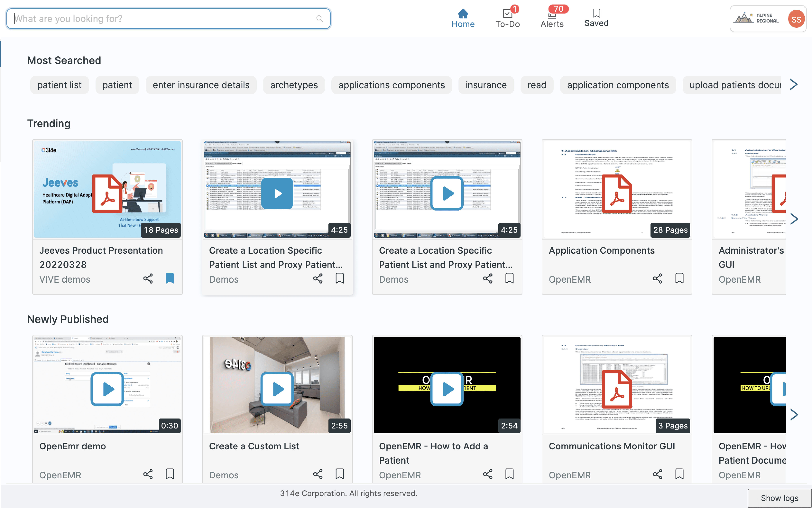Select the 'read' search chip
The width and height of the screenshot is (812, 508).
coord(537,85)
